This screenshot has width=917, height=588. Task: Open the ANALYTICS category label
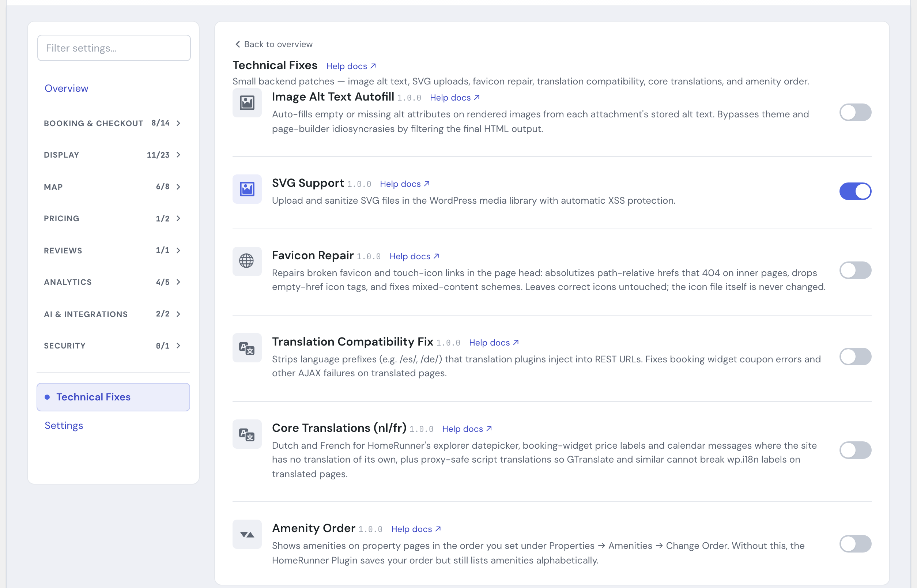pyautogui.click(x=68, y=282)
